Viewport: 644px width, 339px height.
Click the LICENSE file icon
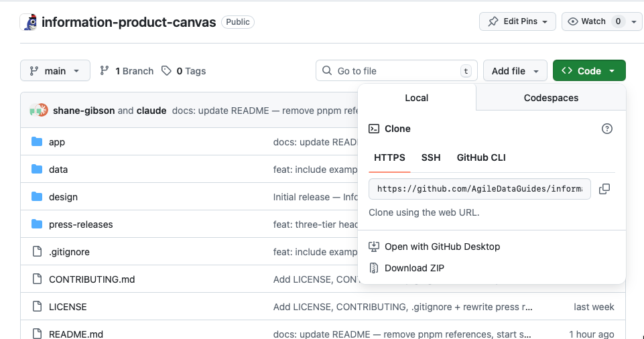pyautogui.click(x=37, y=307)
